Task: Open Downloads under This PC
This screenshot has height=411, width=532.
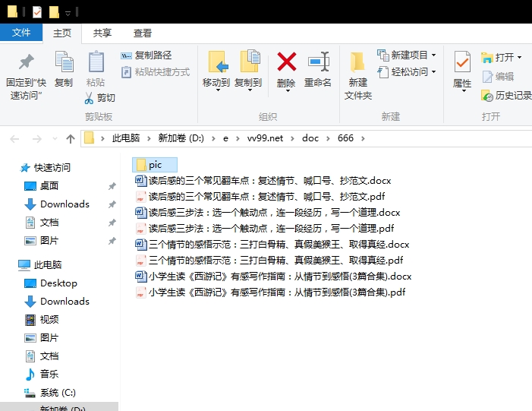Action: [57, 302]
